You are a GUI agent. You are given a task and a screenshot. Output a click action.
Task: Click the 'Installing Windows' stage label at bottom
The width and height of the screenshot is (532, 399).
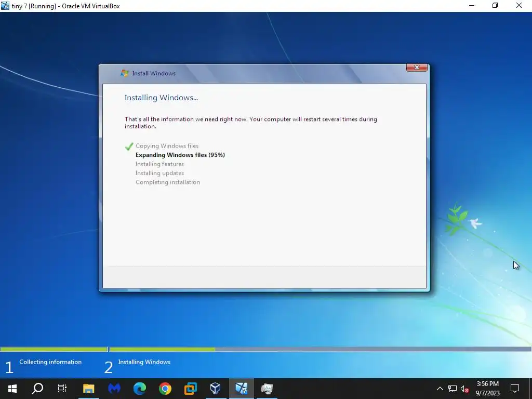144,362
